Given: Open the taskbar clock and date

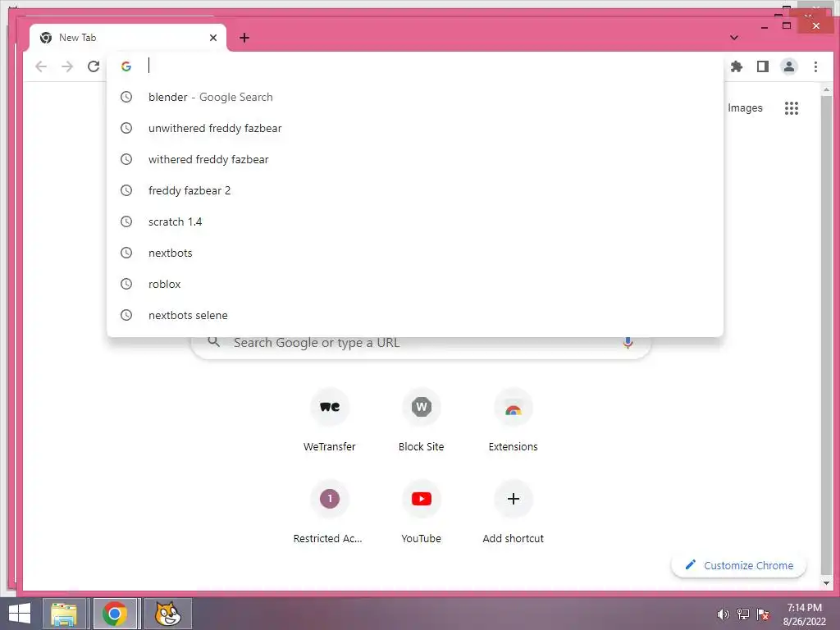Looking at the screenshot, I should tap(804, 614).
